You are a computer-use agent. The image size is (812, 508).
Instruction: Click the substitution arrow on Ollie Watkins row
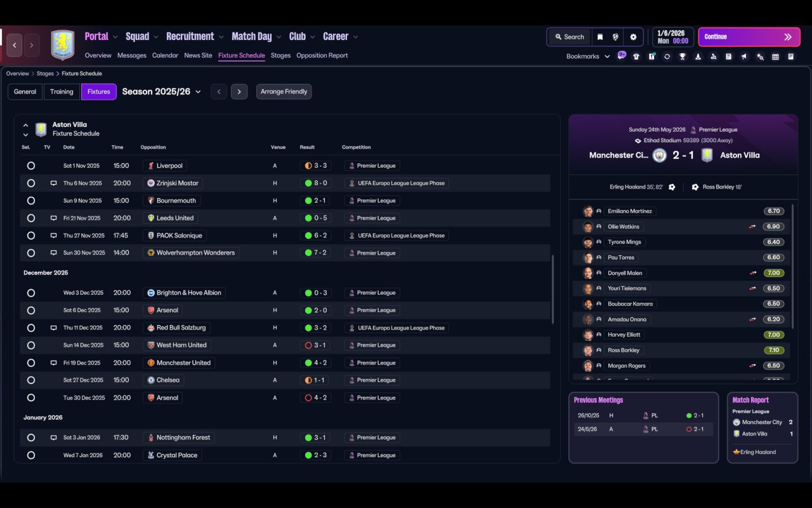tap(753, 227)
